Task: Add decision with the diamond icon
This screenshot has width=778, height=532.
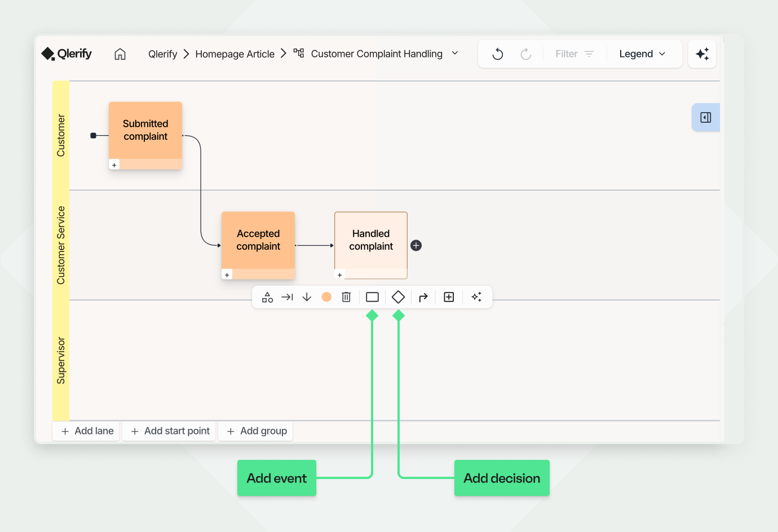Action: pos(398,297)
